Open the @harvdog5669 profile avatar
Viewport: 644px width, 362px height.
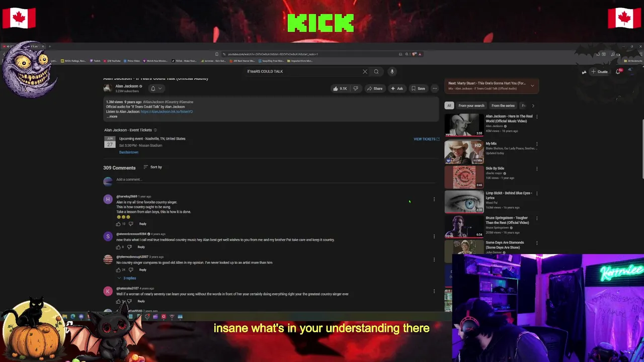108,200
